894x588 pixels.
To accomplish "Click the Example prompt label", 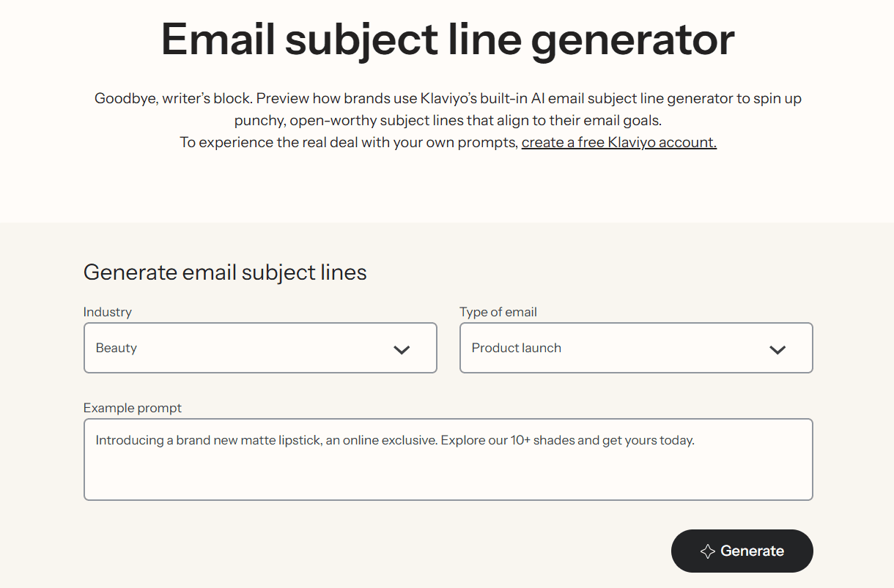I will point(133,408).
